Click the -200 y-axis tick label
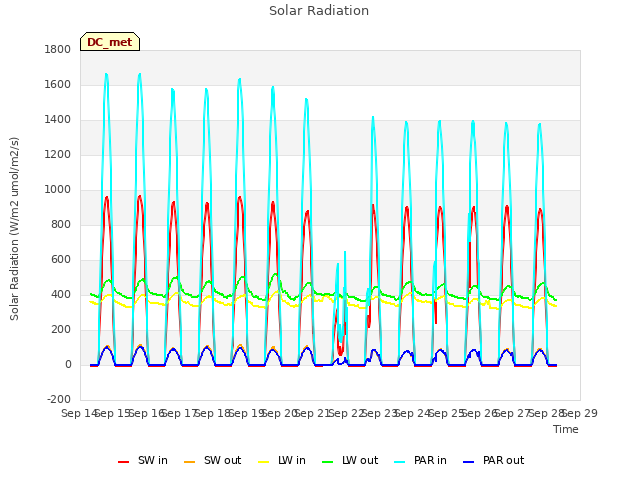This screenshot has height=480, width=640. (59, 400)
